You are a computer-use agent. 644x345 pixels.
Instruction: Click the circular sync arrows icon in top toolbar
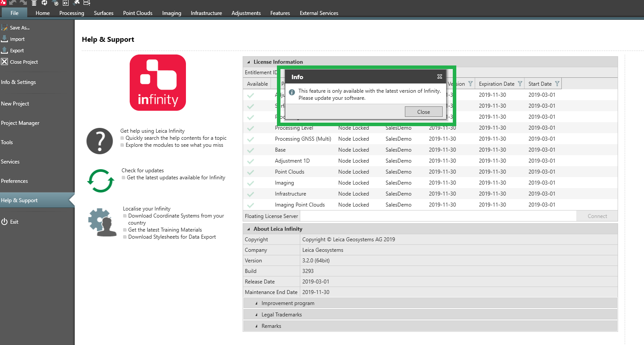click(x=44, y=3)
